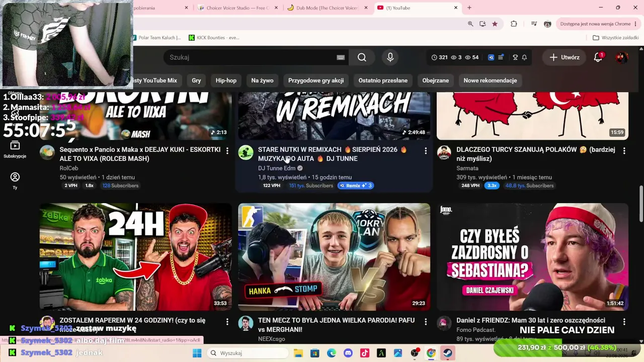Image resolution: width=644 pixels, height=362 pixels.
Task: Select the Gry filter chip
Action: (196, 80)
